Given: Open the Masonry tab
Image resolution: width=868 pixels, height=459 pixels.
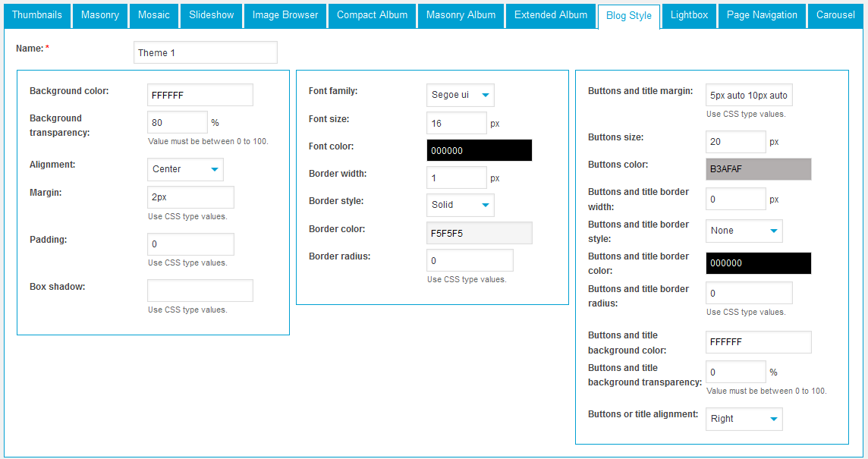Looking at the screenshot, I should 100,15.
